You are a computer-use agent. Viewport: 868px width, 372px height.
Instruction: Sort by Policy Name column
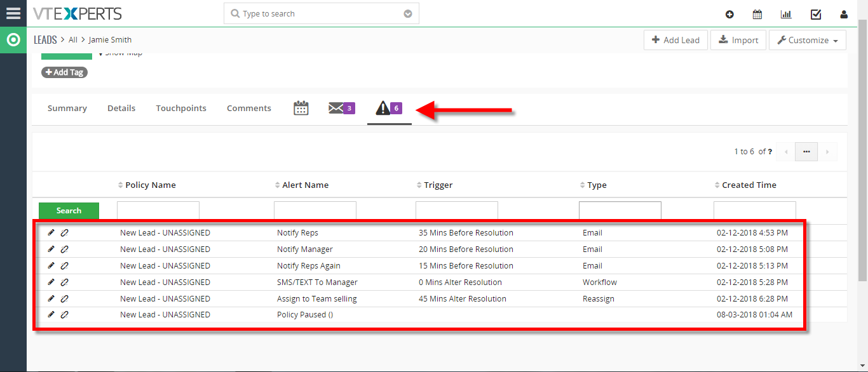click(151, 185)
